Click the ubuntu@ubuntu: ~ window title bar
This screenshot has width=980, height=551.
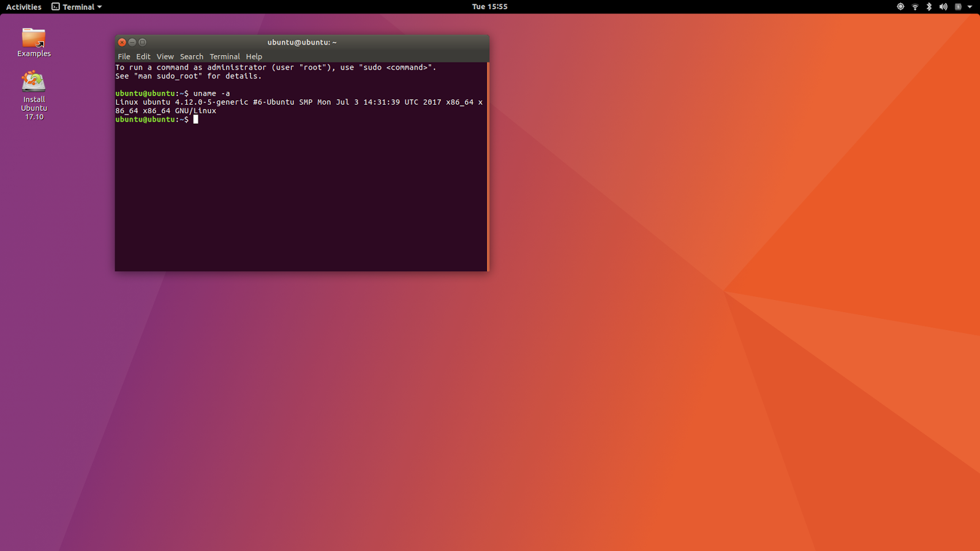pos(302,42)
